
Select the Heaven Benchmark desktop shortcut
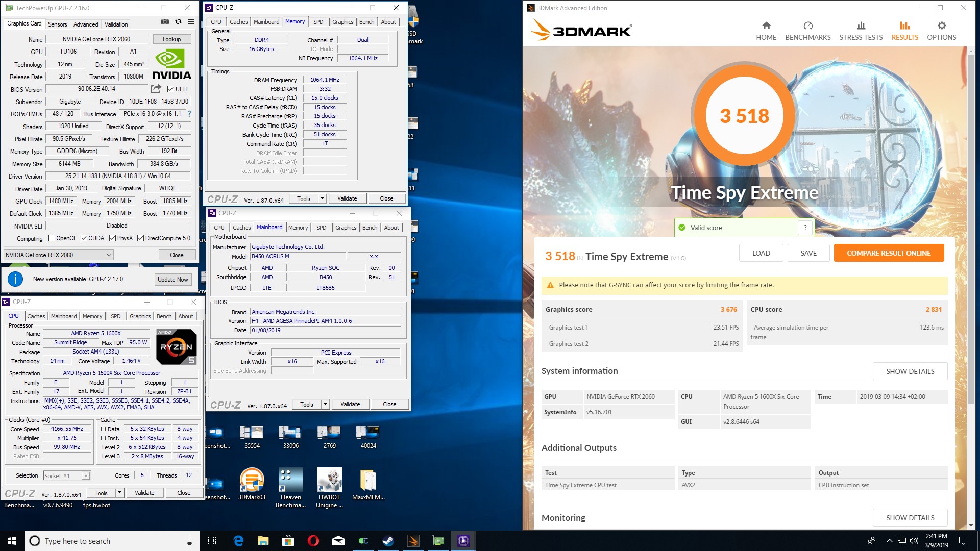point(290,488)
